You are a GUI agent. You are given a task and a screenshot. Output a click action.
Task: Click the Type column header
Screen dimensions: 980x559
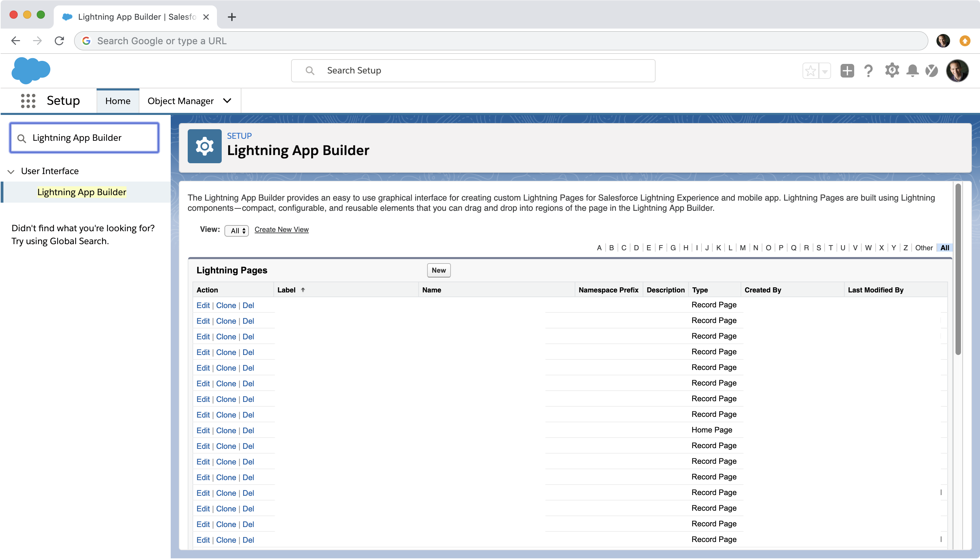point(700,290)
